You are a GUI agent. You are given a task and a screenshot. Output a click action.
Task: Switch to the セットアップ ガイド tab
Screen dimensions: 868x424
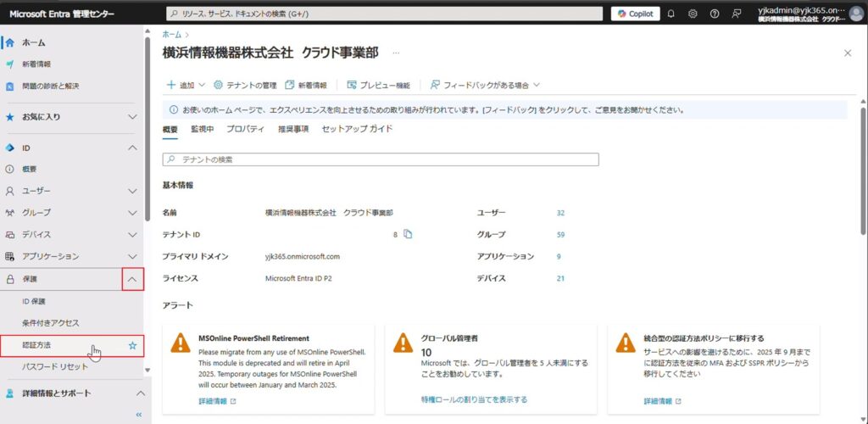click(357, 129)
